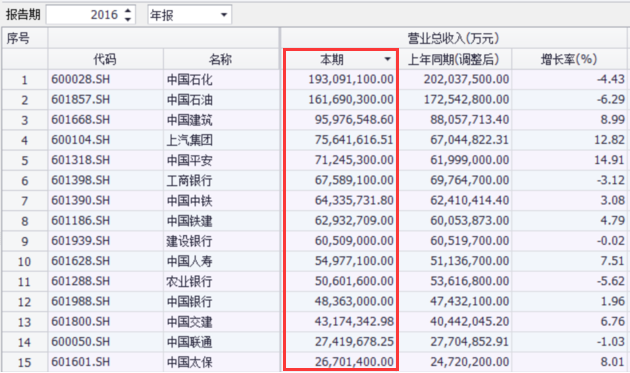630x373 pixels.
Task: Select stock code 600104.SH
Action: tap(80, 140)
